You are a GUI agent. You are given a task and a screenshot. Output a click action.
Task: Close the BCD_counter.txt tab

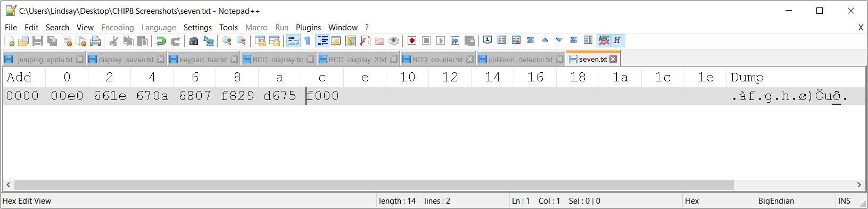point(470,60)
